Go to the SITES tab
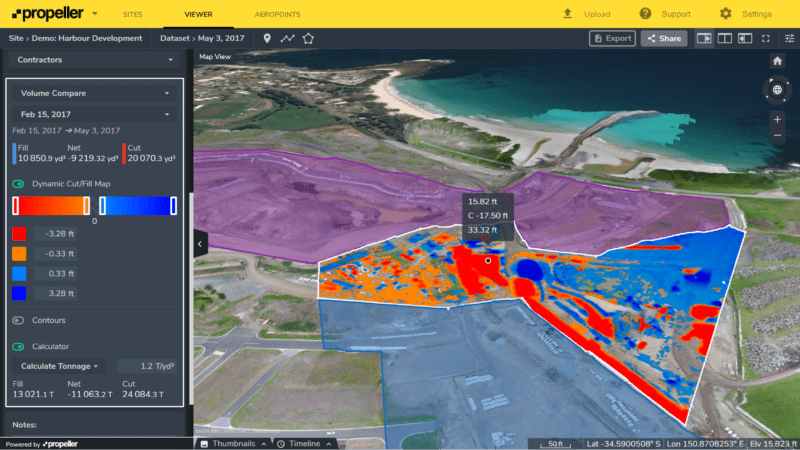The image size is (800, 450). click(133, 14)
